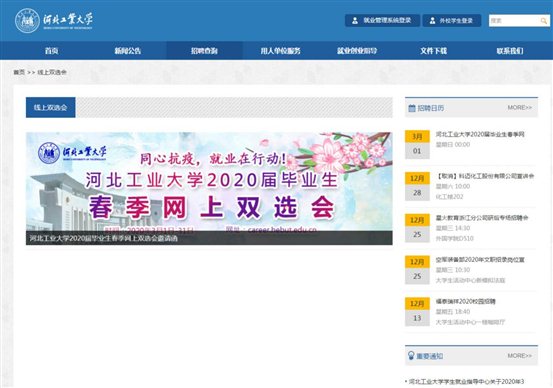Screen dimensions: 553x388
Task: Select 星期六 10:00 time text
Action: click(x=453, y=186)
